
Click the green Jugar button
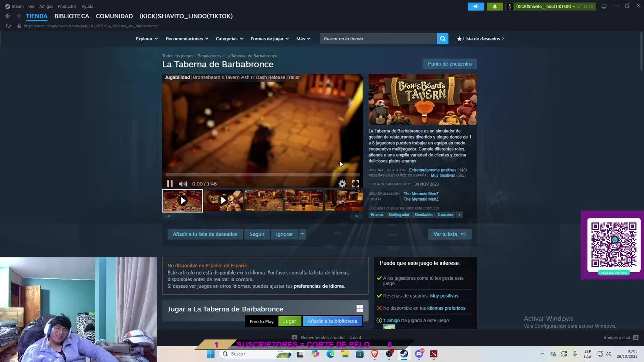point(290,321)
